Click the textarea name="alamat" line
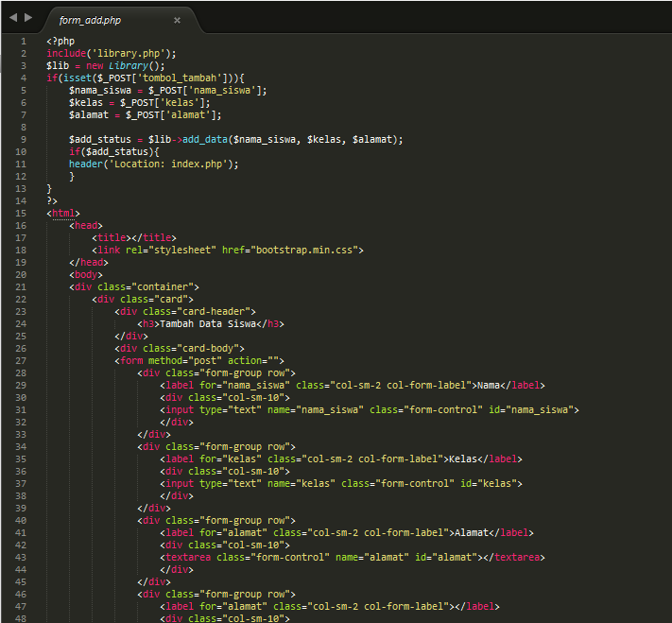Image resolution: width=672 pixels, height=623 pixels. point(353,558)
